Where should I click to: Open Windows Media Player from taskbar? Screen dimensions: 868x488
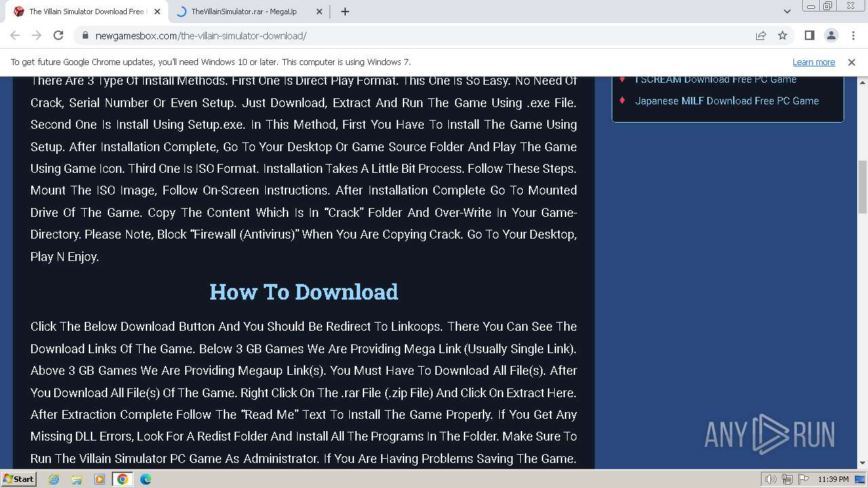coord(100,479)
